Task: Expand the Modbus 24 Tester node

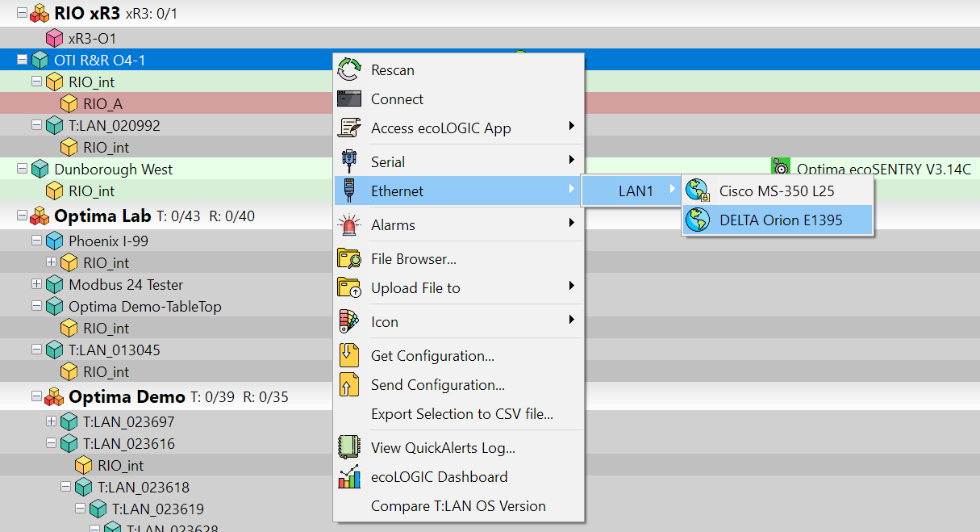Action: 36,285
